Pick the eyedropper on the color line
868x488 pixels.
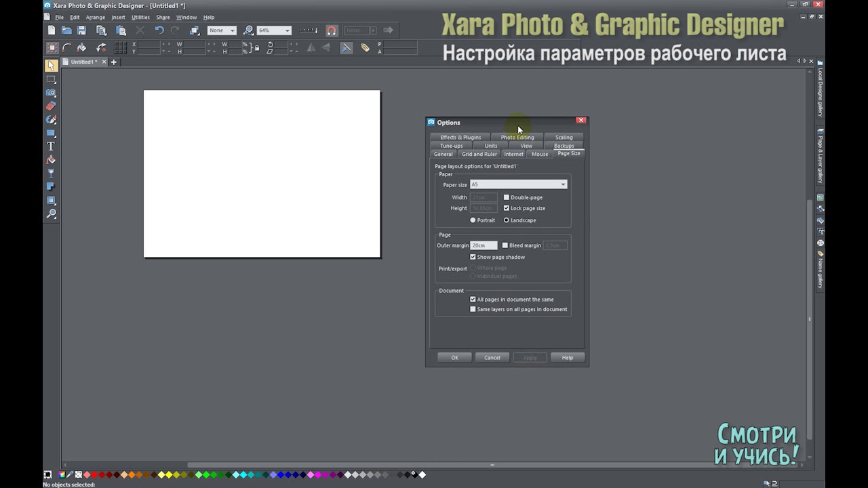(70, 474)
